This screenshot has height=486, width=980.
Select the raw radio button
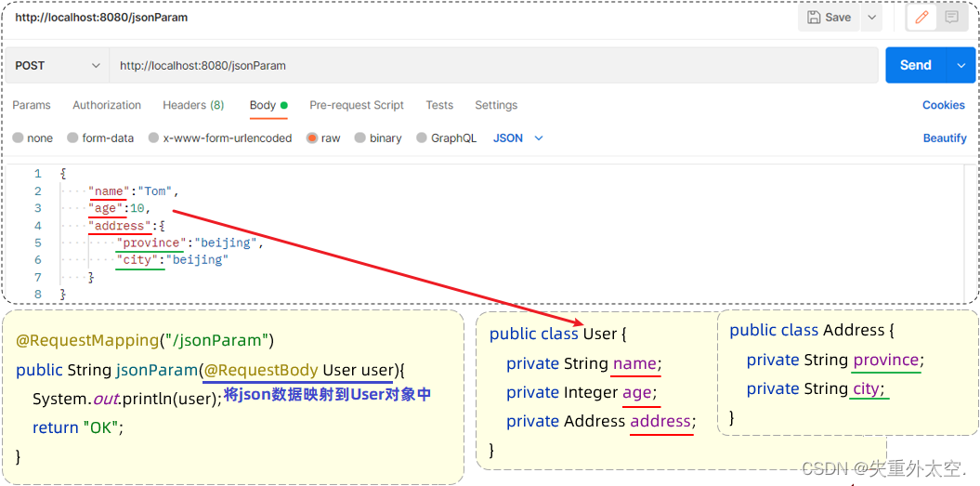pos(312,138)
